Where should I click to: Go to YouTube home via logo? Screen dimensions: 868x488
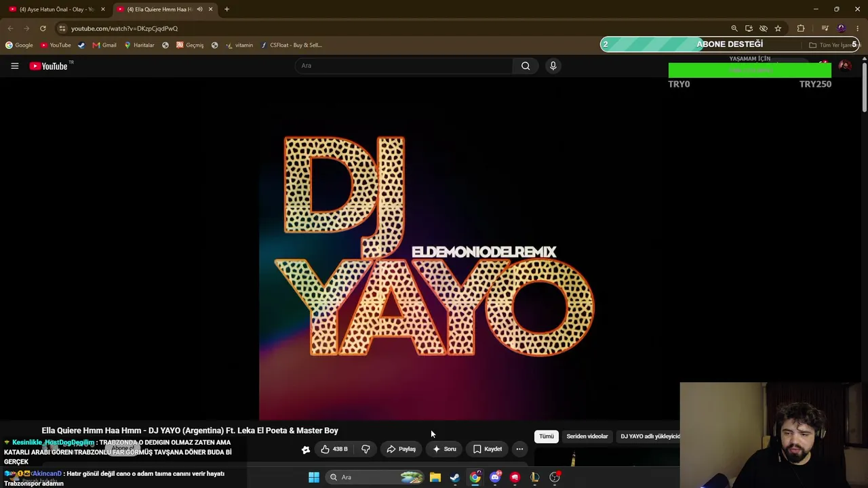[x=49, y=66]
